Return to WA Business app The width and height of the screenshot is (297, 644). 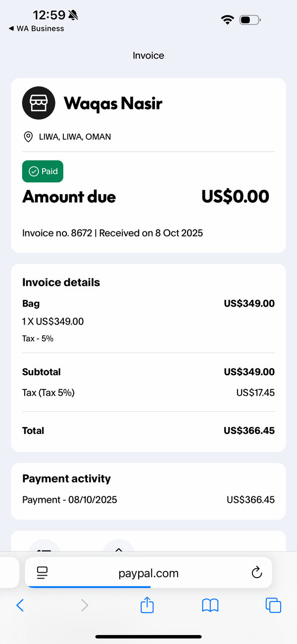click(37, 29)
